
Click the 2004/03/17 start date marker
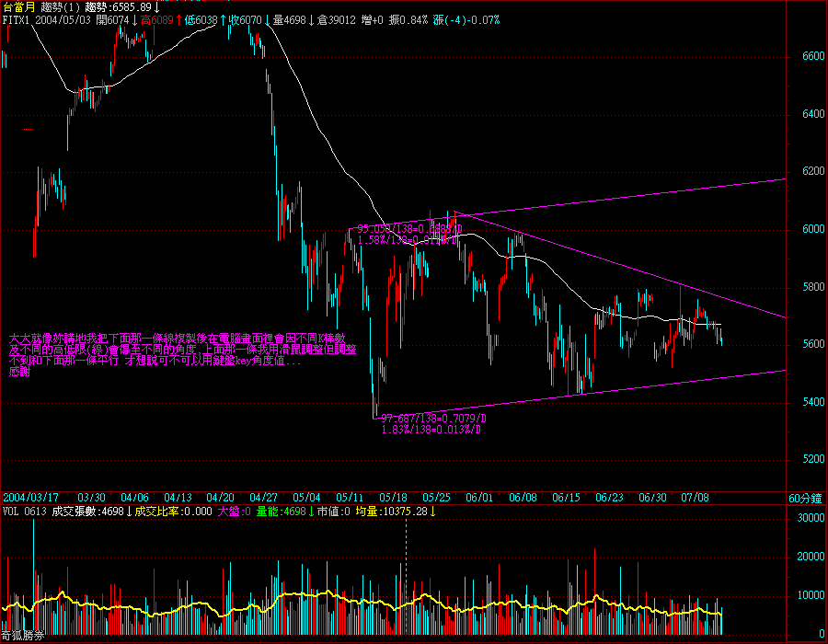point(29,498)
